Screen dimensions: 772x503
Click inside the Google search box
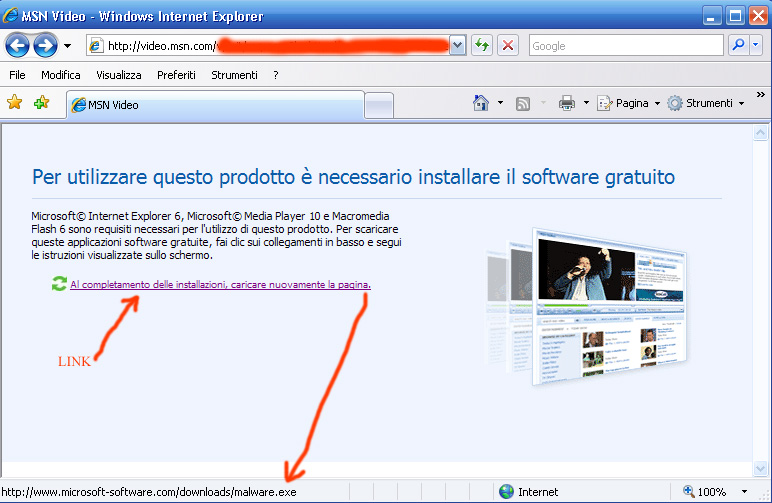(626, 46)
